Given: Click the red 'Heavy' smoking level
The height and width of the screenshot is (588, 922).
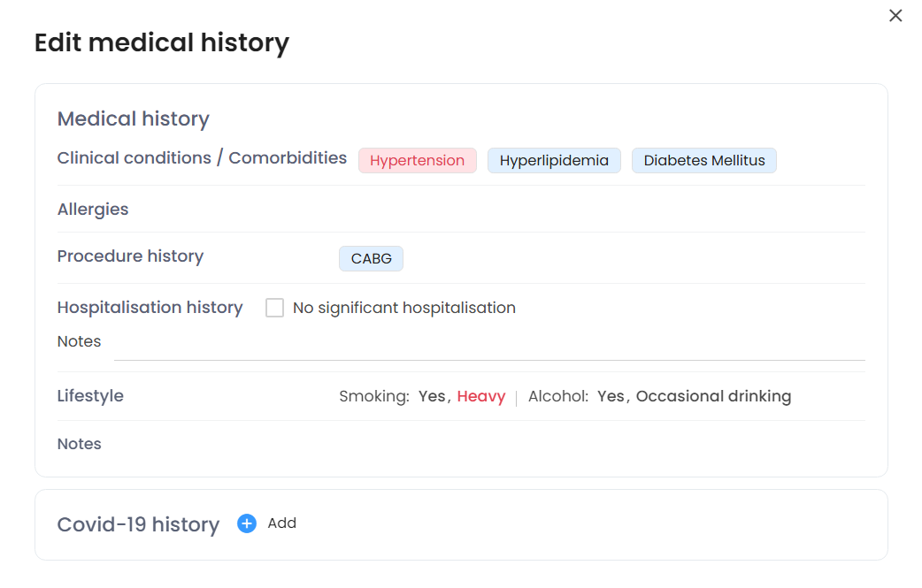Looking at the screenshot, I should 481,397.
